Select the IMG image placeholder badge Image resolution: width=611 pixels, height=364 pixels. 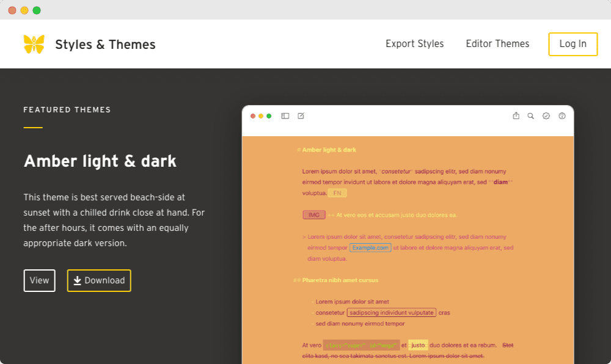[313, 214]
